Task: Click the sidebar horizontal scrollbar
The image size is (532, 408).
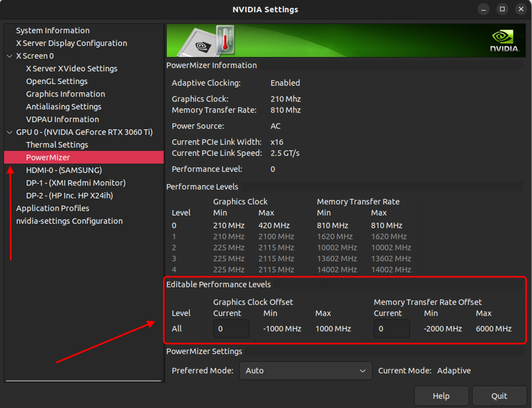Action: pos(83,381)
